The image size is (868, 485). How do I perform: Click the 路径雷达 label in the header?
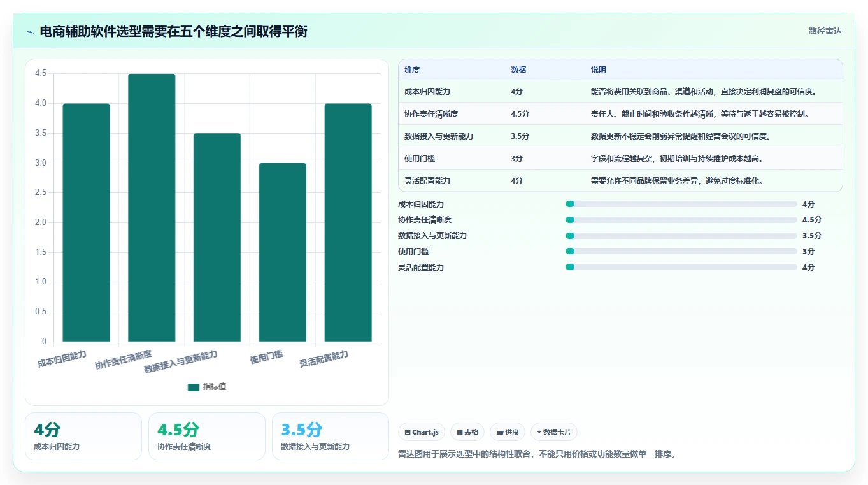pyautogui.click(x=825, y=31)
